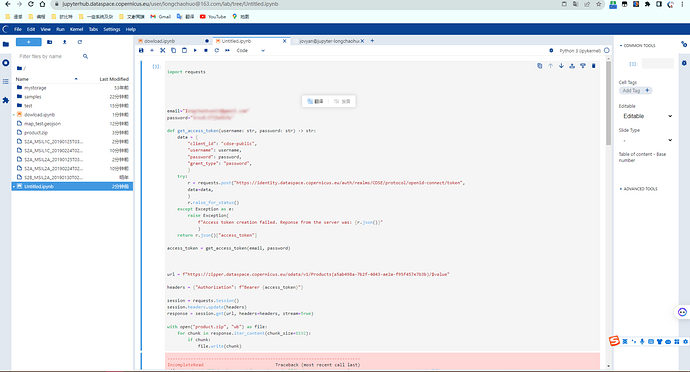Move the cell down with down arrow icon

click(x=561, y=66)
